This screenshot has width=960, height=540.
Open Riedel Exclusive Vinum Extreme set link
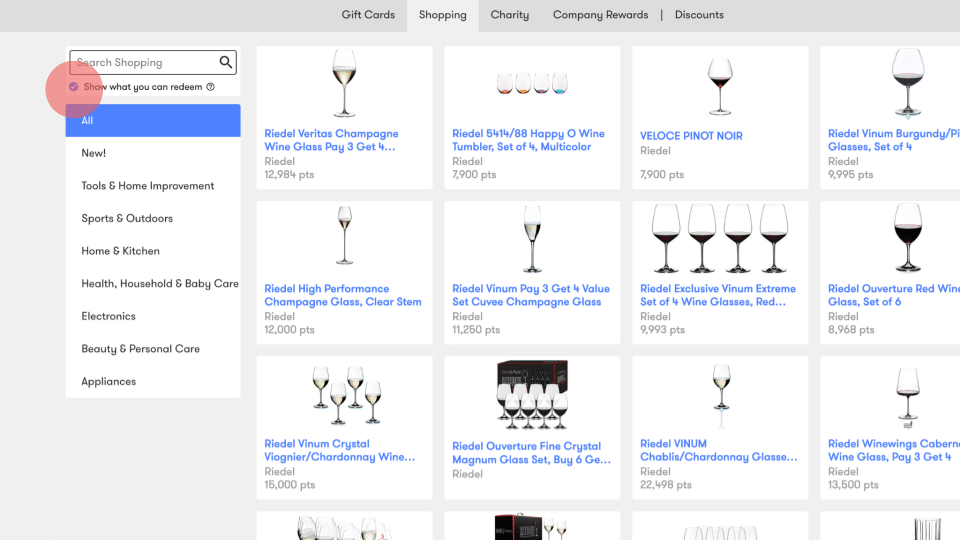click(718, 295)
